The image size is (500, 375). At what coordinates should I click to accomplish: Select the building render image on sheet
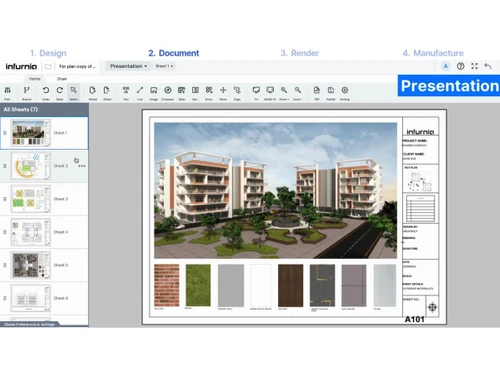click(275, 191)
